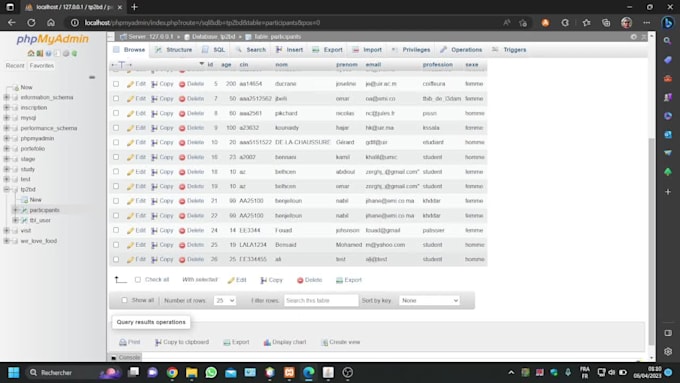Expand the we_love_food database node
The width and height of the screenshot is (680, 383).
pyautogui.click(x=7, y=241)
